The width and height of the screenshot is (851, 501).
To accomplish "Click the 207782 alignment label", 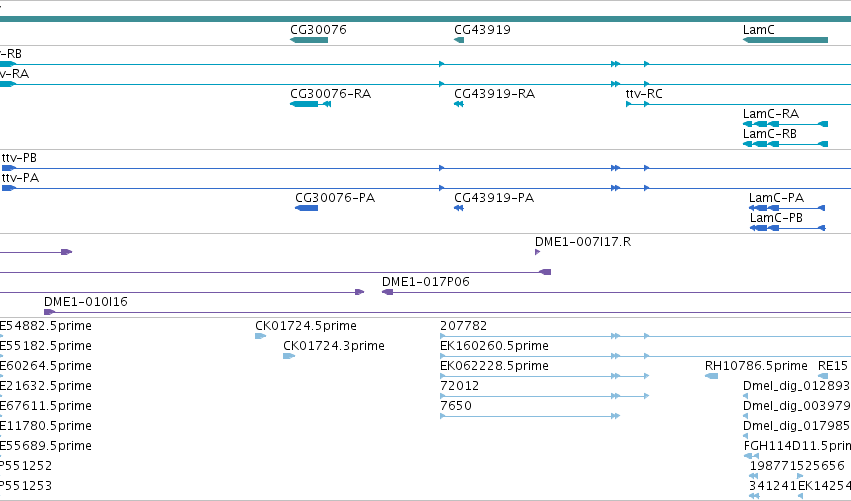I will pos(463,326).
